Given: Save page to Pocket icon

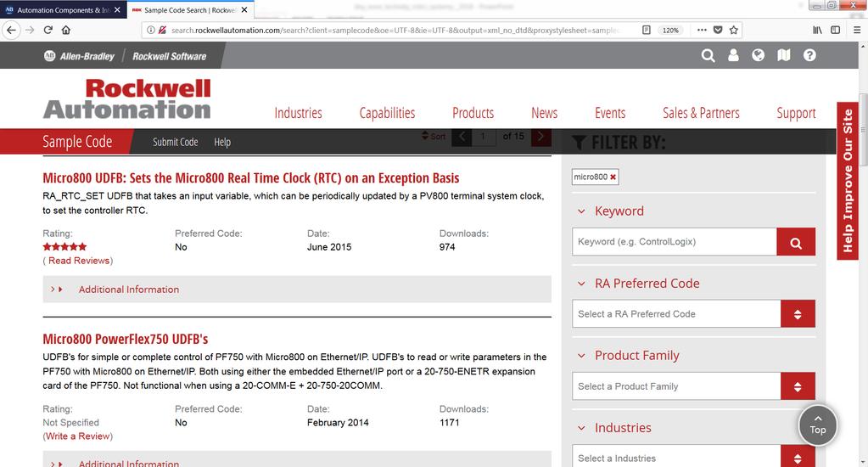Looking at the screenshot, I should click(x=718, y=30).
